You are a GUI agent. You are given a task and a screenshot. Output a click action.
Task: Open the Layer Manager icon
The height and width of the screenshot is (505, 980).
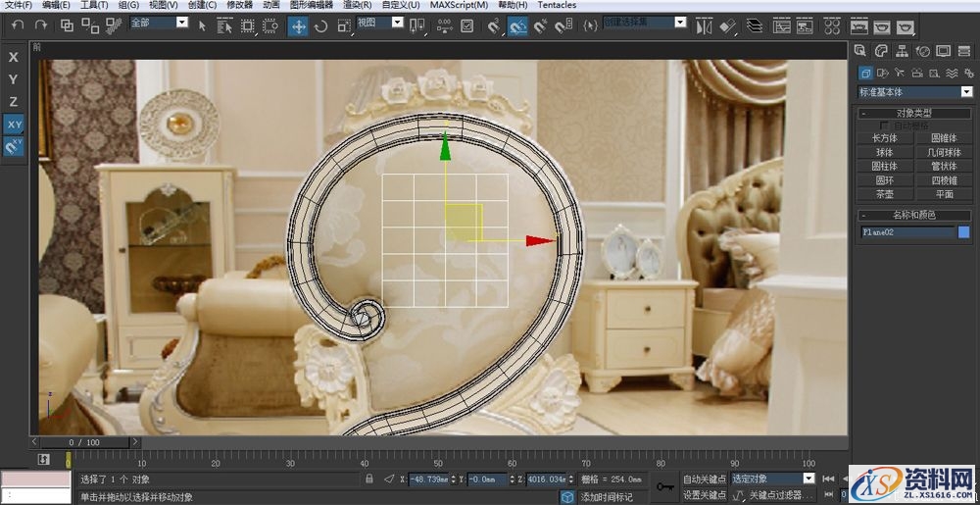pyautogui.click(x=755, y=26)
